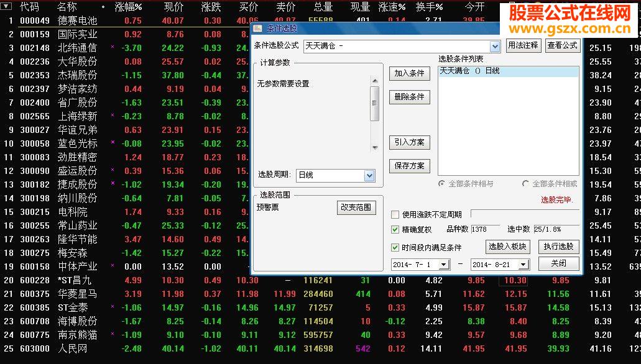Sort by the 换手% column header
The width and height of the screenshot is (641, 364).
click(x=429, y=7)
